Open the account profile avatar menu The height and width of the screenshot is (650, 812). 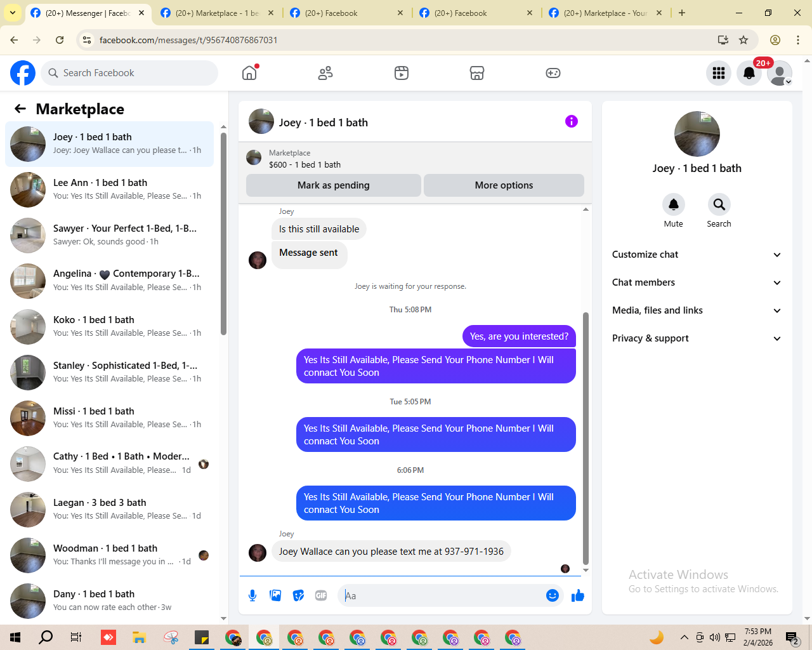[780, 73]
